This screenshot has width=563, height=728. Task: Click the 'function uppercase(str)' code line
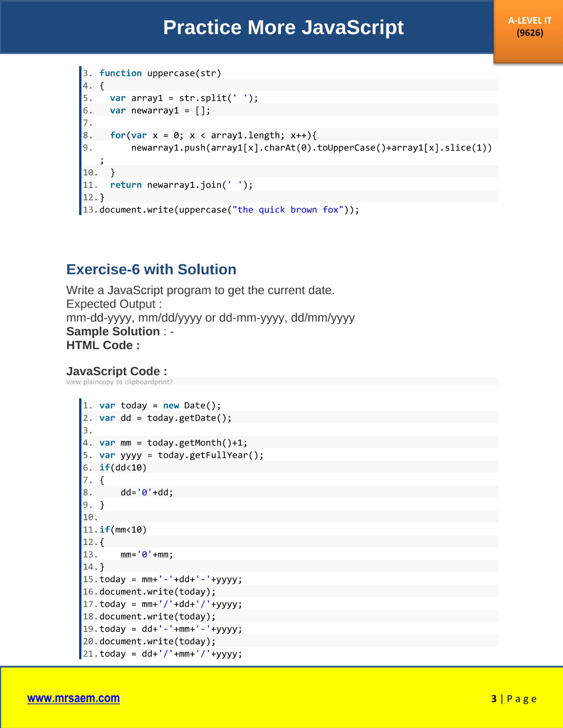tap(160, 73)
